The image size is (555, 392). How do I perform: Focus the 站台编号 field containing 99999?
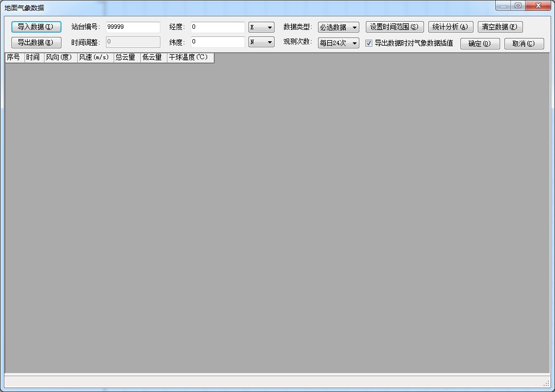pyautogui.click(x=133, y=27)
